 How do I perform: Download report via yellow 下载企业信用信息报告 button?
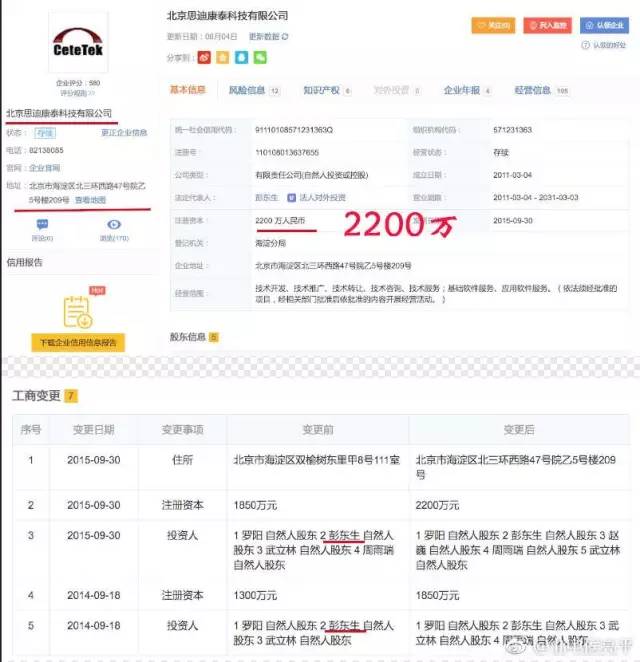pos(78,342)
